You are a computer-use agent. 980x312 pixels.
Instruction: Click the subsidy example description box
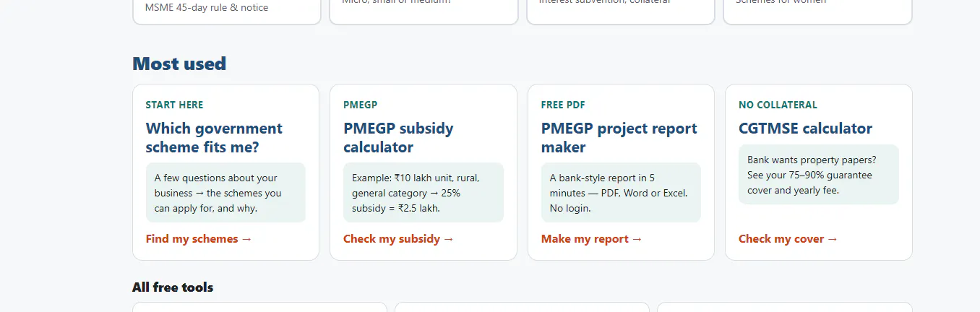(424, 193)
